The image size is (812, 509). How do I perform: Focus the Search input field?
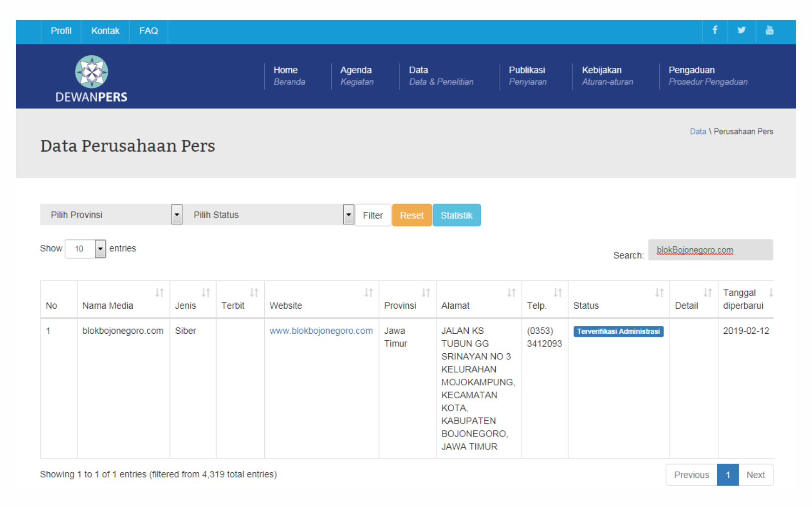click(x=710, y=250)
